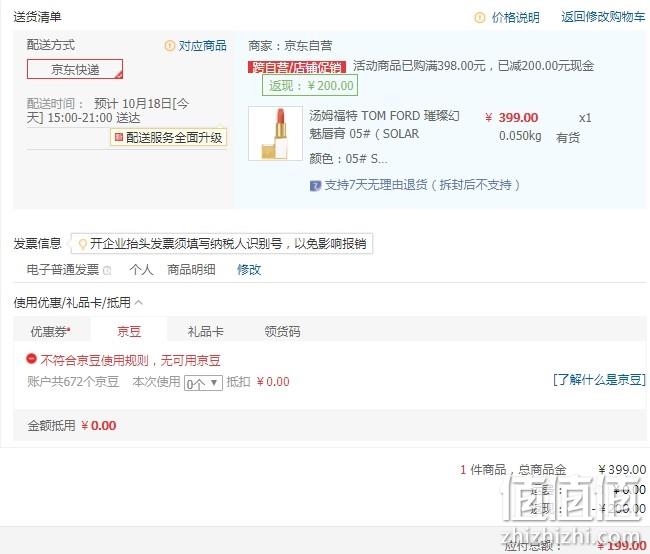Open the 了解什么是京豆 link

599,379
